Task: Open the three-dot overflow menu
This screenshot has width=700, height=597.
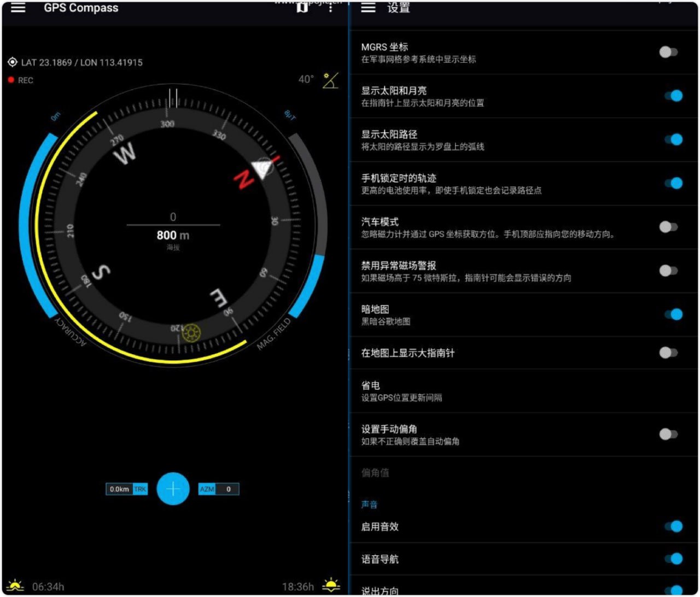Action: (x=330, y=8)
